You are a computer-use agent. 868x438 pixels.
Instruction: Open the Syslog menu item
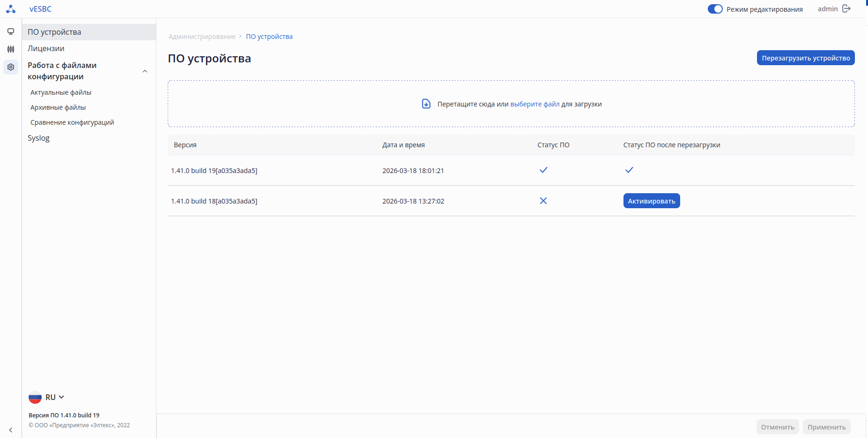click(x=38, y=138)
